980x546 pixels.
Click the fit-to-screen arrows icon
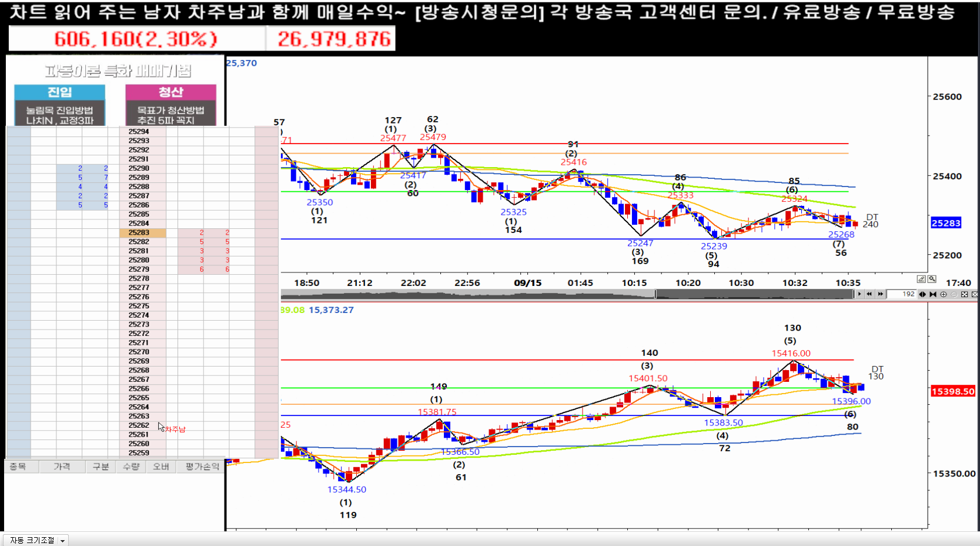click(x=964, y=294)
